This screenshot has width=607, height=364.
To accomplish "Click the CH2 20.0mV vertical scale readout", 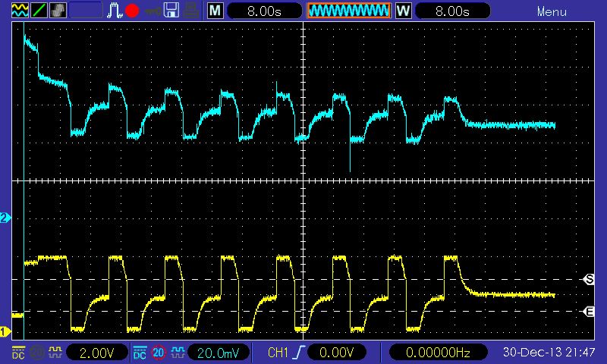I will point(219,353).
